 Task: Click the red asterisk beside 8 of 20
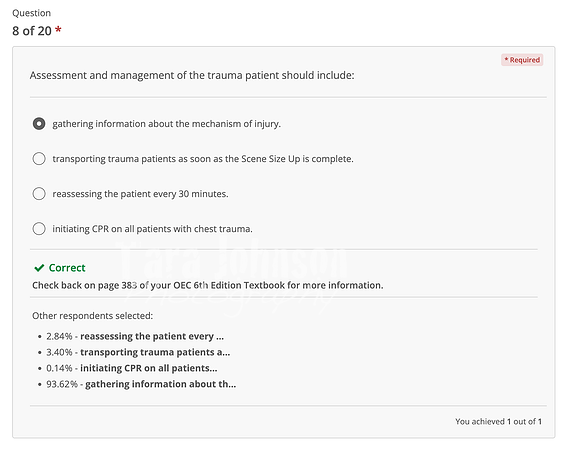(58, 30)
